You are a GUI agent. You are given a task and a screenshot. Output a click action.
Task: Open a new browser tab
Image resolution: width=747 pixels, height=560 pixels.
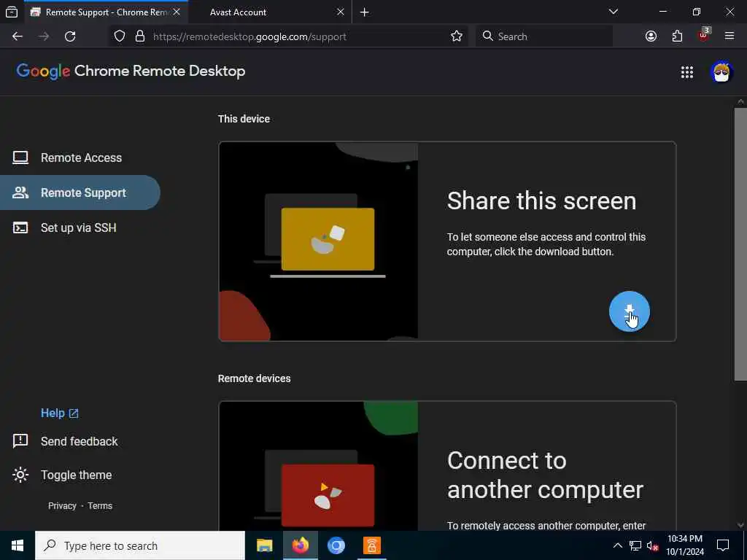pos(365,12)
